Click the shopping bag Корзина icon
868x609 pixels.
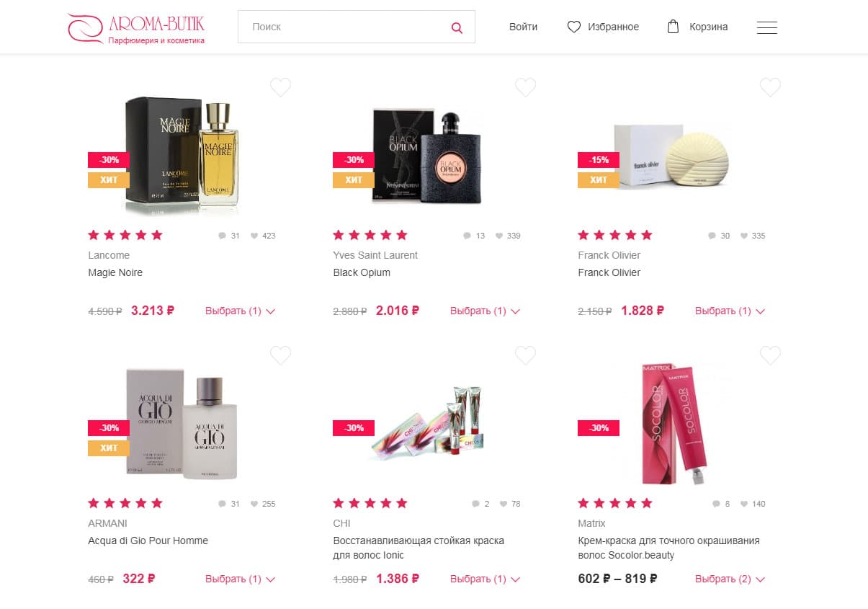point(673,27)
